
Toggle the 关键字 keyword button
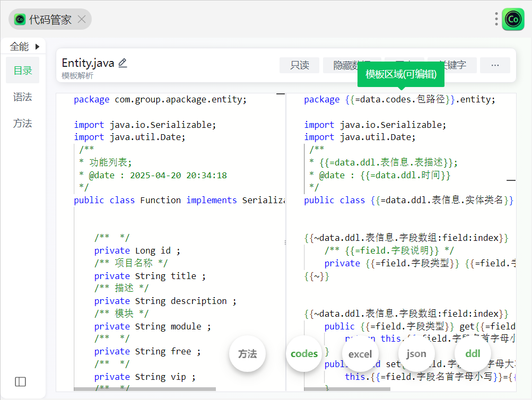coord(452,65)
